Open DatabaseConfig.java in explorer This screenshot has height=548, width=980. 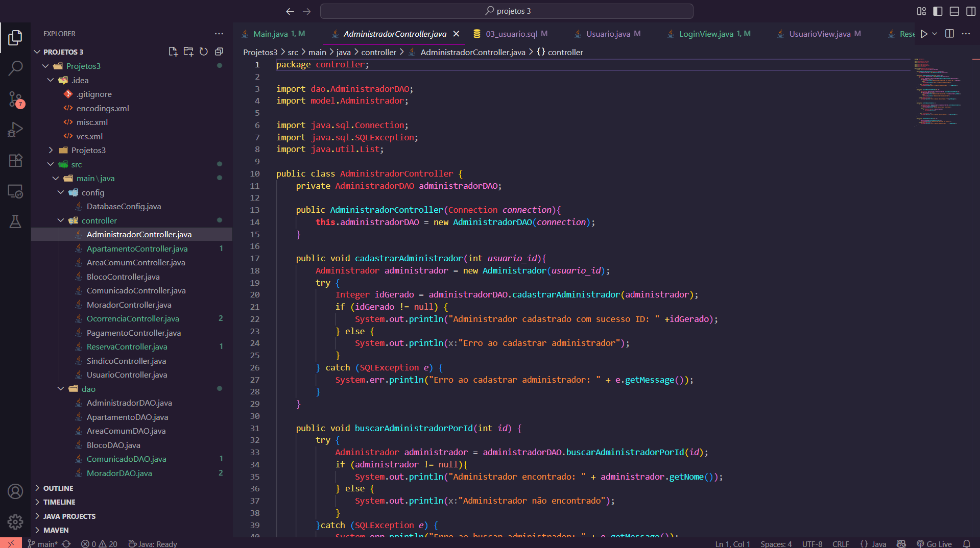tap(124, 206)
